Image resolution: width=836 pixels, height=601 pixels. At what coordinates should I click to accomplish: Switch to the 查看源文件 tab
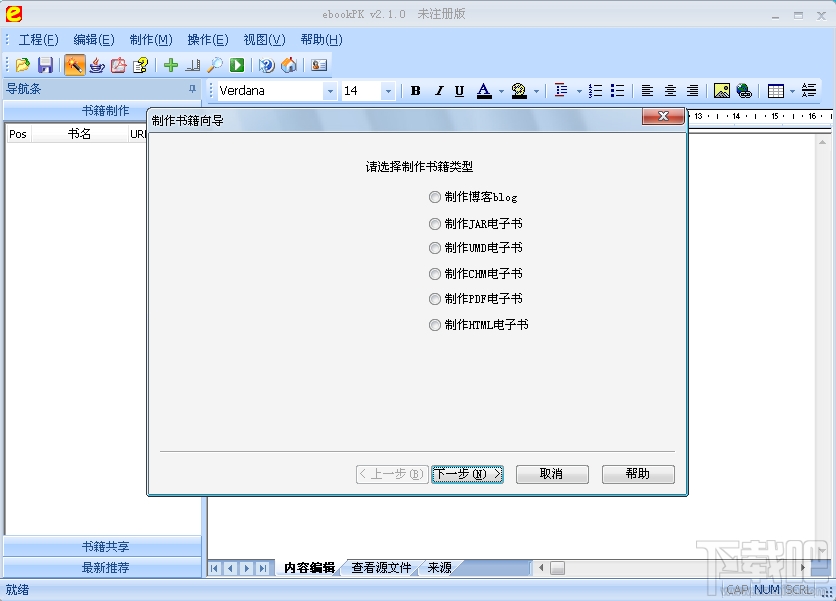(383, 566)
